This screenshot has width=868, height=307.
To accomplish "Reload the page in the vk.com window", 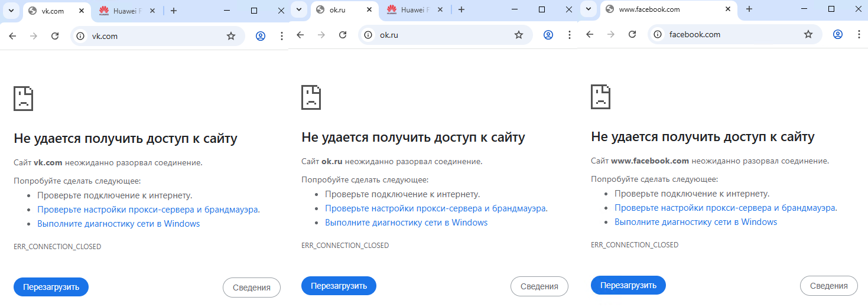I will click(x=55, y=36).
